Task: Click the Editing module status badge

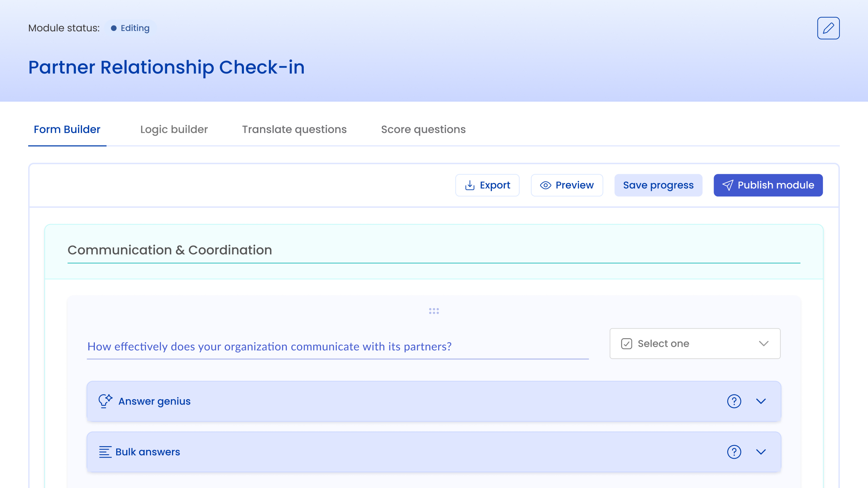Action: 130,28
